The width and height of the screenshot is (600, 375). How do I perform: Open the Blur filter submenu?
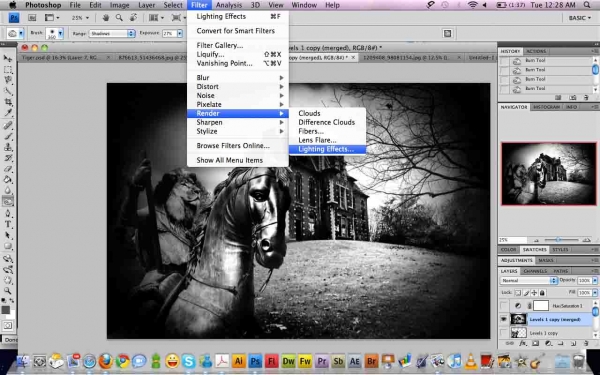[238, 78]
